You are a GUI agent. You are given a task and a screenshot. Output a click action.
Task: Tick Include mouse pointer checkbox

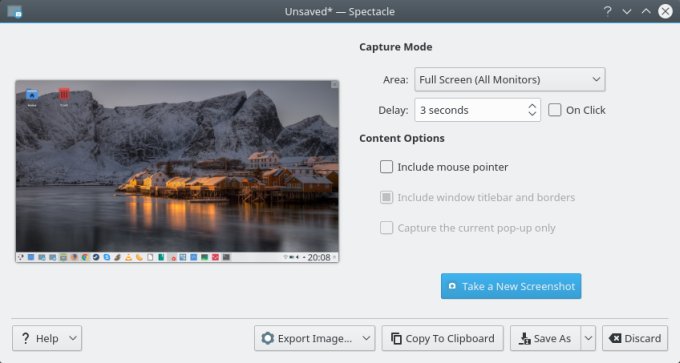coord(386,167)
